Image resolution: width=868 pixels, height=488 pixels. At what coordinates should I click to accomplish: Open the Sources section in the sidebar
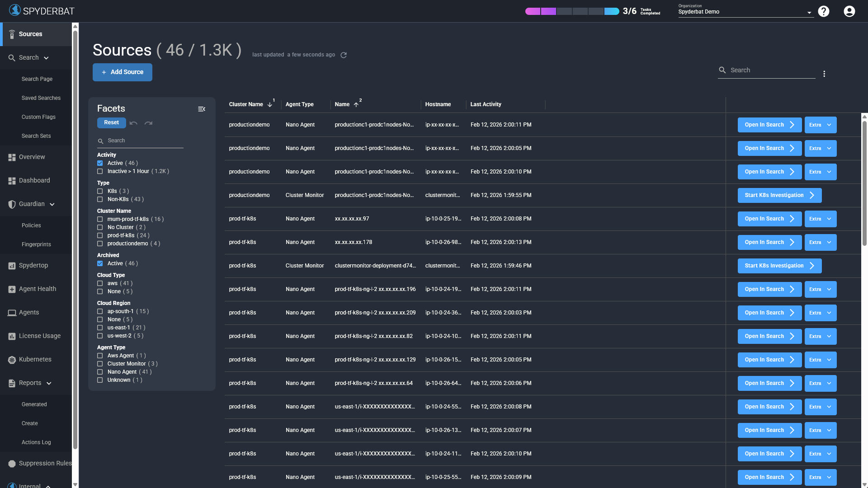pos(30,34)
